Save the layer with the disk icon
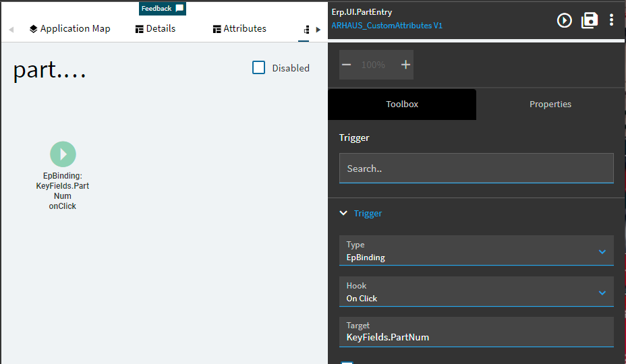Image resolution: width=626 pixels, height=364 pixels. [590, 20]
